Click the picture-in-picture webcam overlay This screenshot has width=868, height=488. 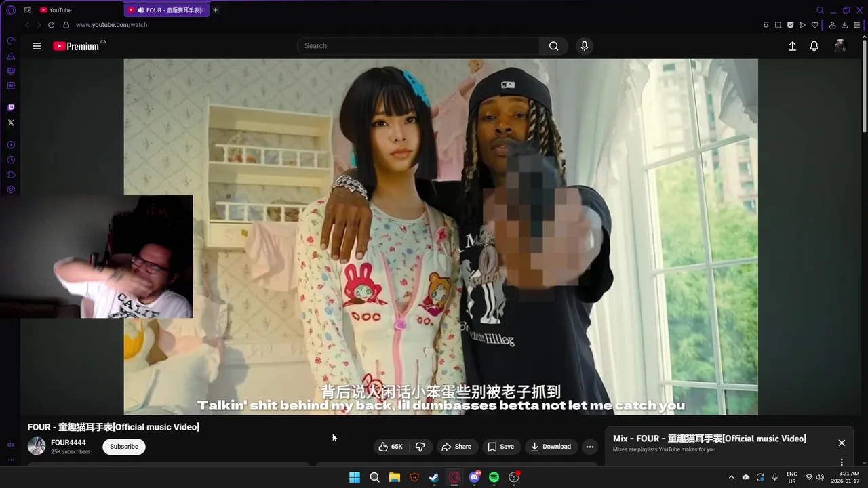(x=96, y=256)
